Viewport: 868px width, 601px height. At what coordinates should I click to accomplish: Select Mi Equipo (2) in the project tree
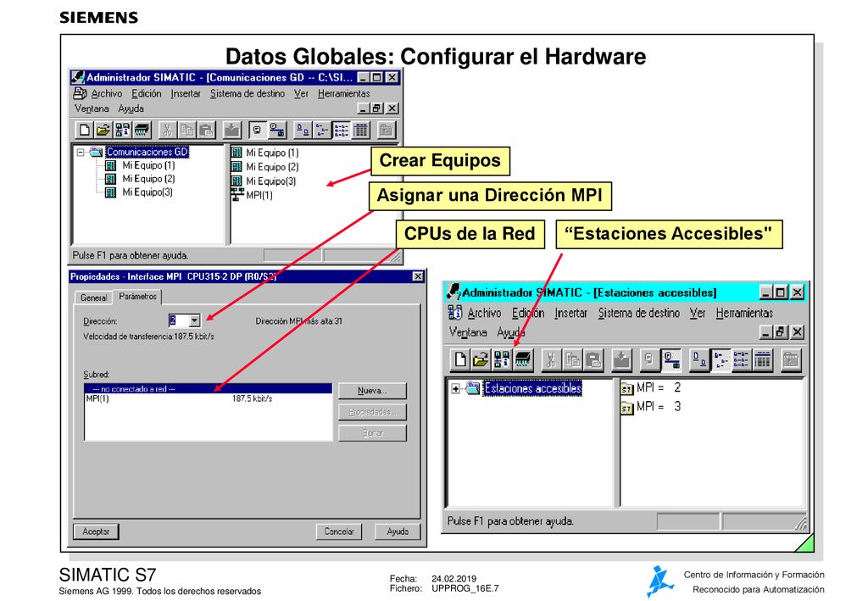[x=148, y=179]
